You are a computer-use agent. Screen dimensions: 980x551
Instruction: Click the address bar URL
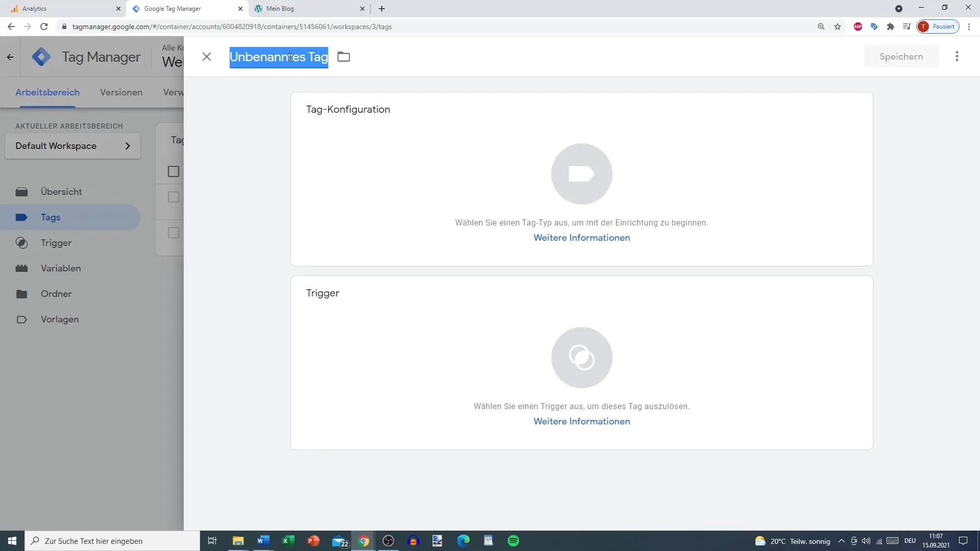[x=232, y=27]
